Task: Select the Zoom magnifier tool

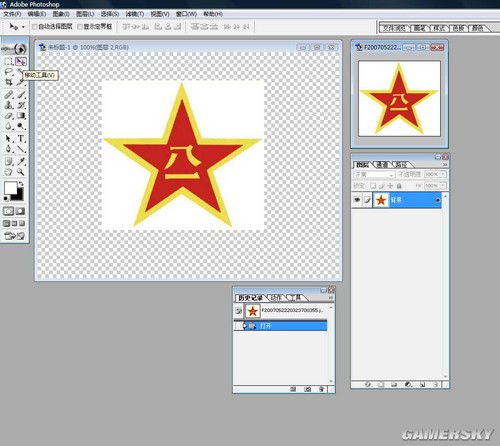Action: pyautogui.click(x=21, y=172)
